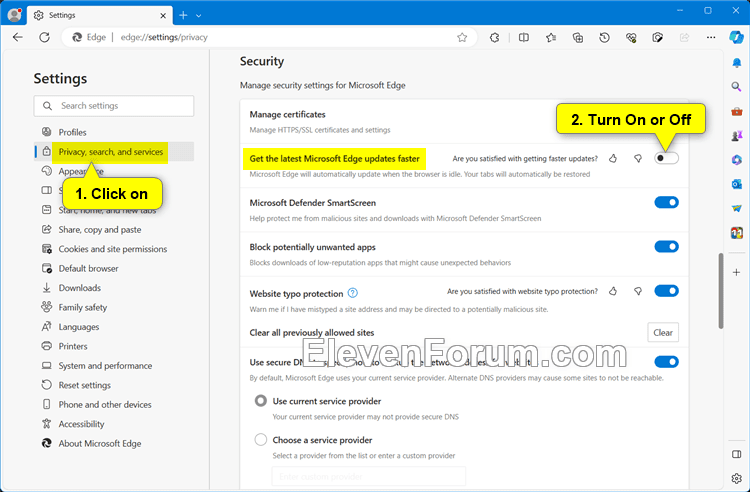The width and height of the screenshot is (750, 492).
Task: Open Phone and other devices settings
Action: 114,405
